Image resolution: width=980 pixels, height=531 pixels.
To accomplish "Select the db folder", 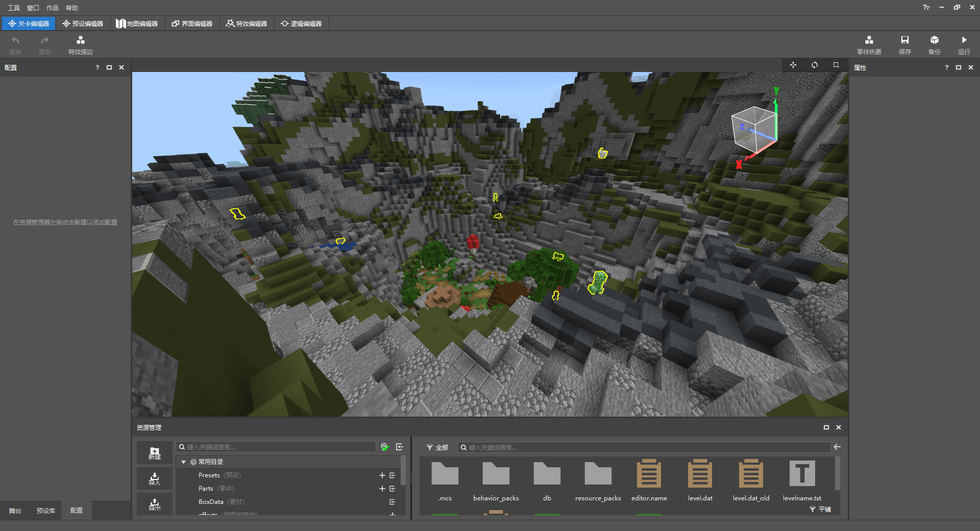I will (547, 480).
